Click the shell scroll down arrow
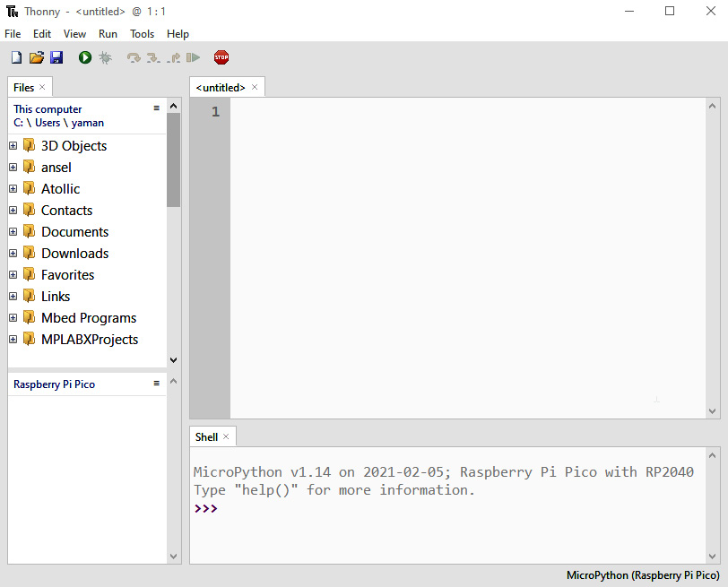This screenshot has width=728, height=587. (713, 557)
